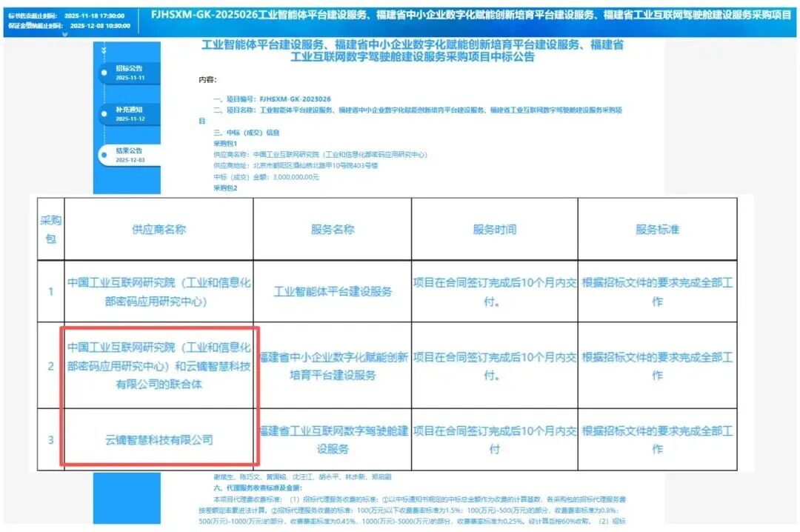Click row 1 服务标准 requirement cell
The image size is (800, 532).
click(657, 291)
